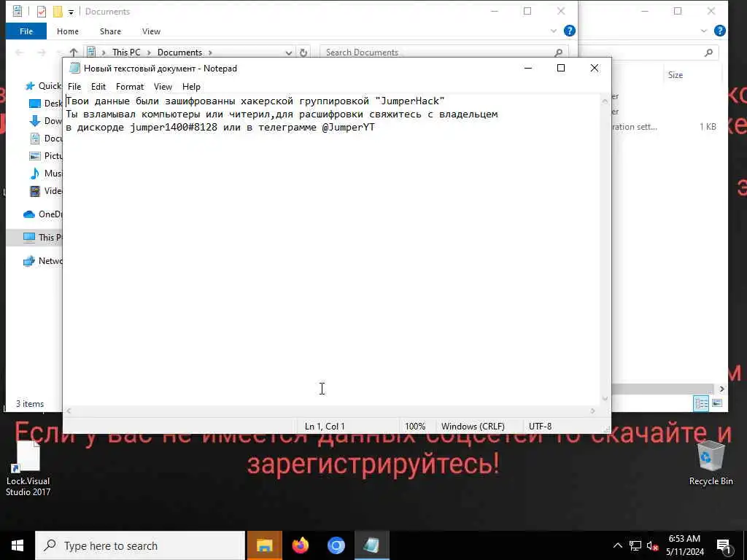
Task: Refresh the Documents folder view
Action: (303, 52)
